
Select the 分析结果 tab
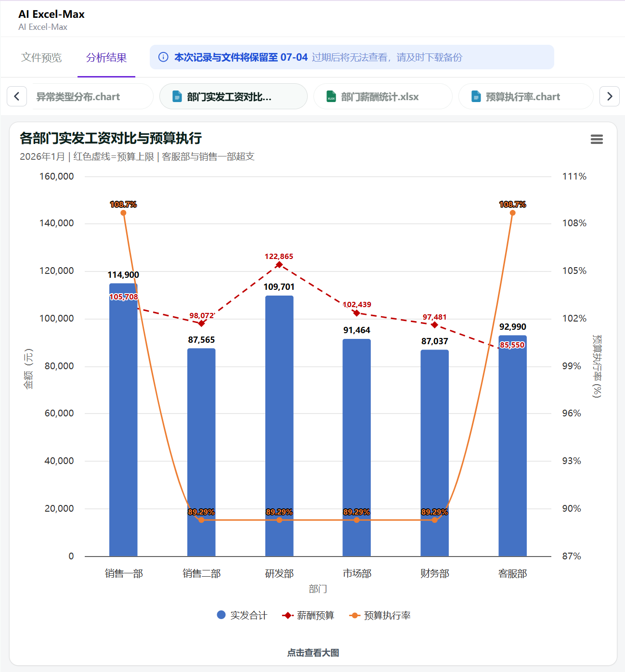click(106, 57)
